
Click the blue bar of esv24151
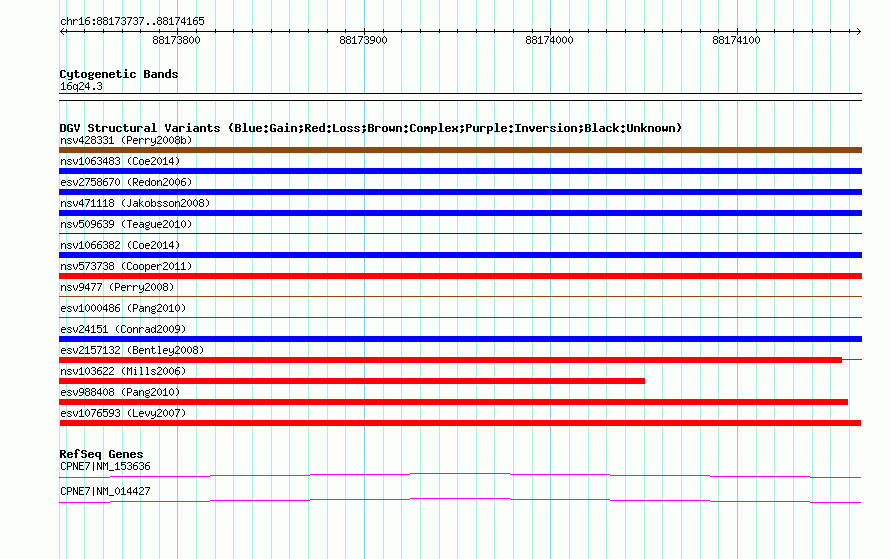coord(460,339)
